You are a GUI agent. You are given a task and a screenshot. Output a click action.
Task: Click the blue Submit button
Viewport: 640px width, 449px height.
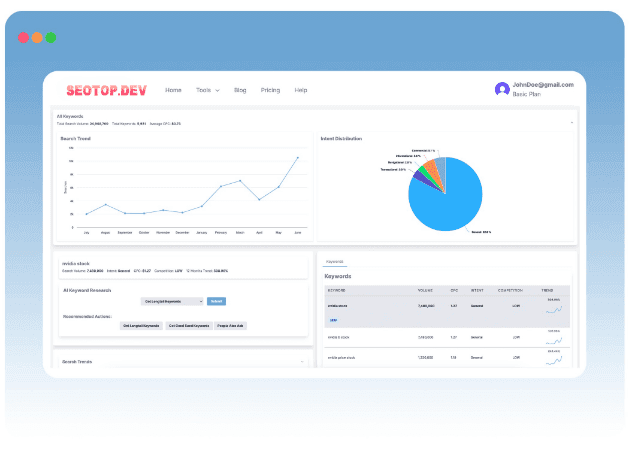point(216,301)
